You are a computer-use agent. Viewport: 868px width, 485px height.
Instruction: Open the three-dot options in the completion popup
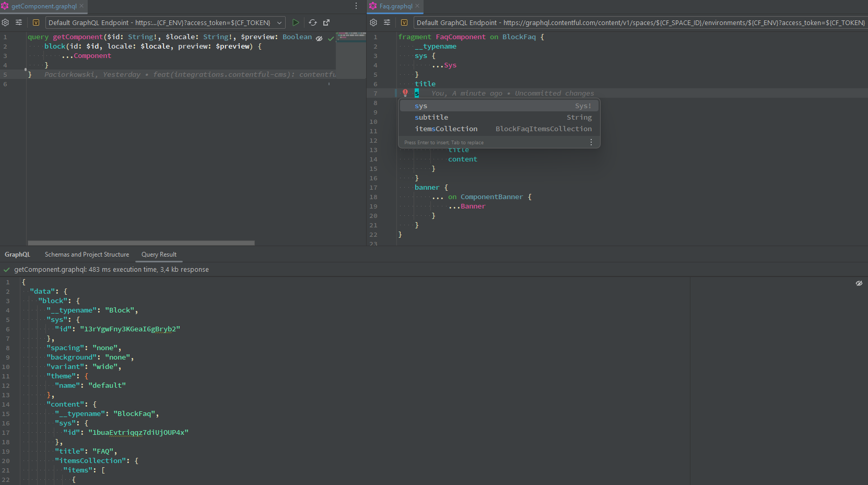591,142
